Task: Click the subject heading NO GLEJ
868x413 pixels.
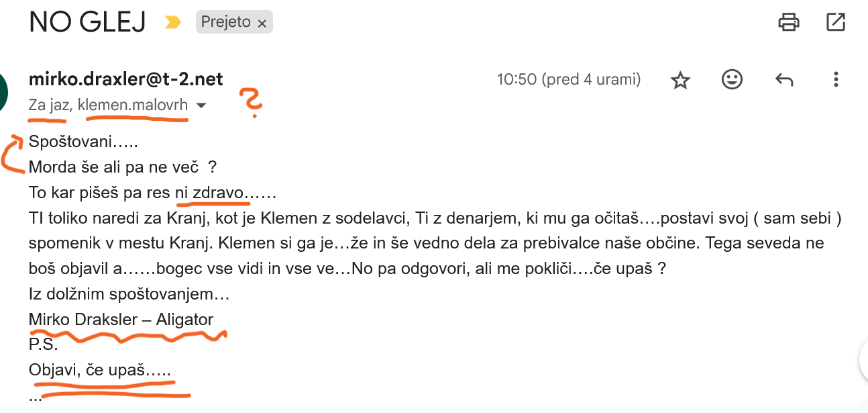Action: pos(88,23)
